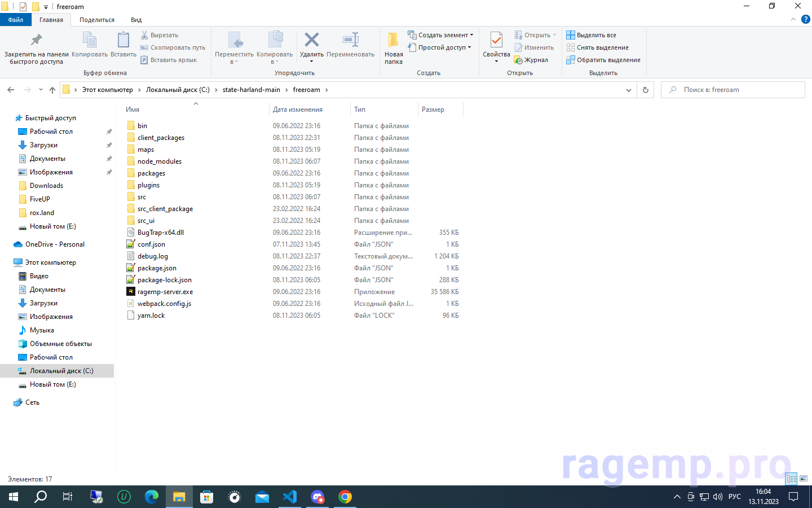Viewport: 812px width, 508px height.
Task: Click state-harland-main in the breadcrumb path
Action: (251, 90)
